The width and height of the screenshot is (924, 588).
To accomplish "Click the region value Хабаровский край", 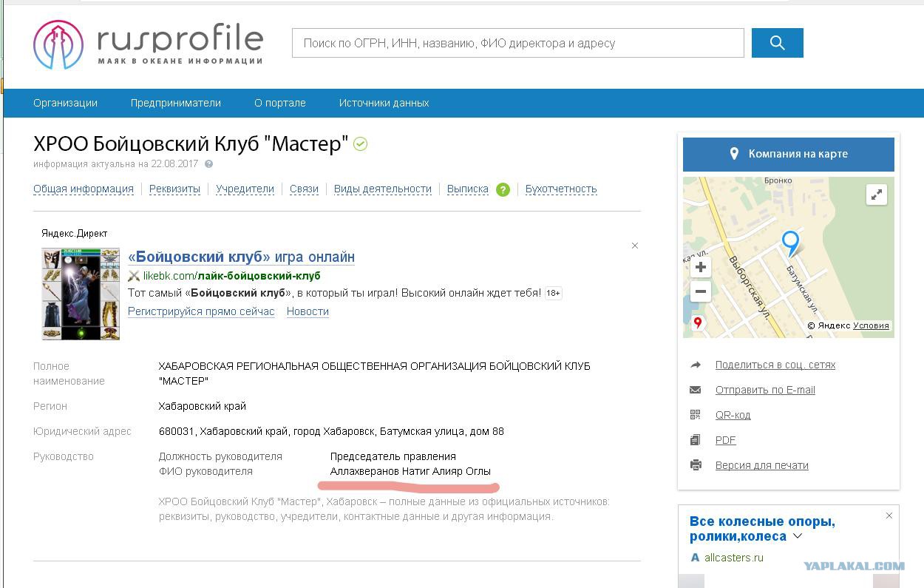I will (x=203, y=406).
